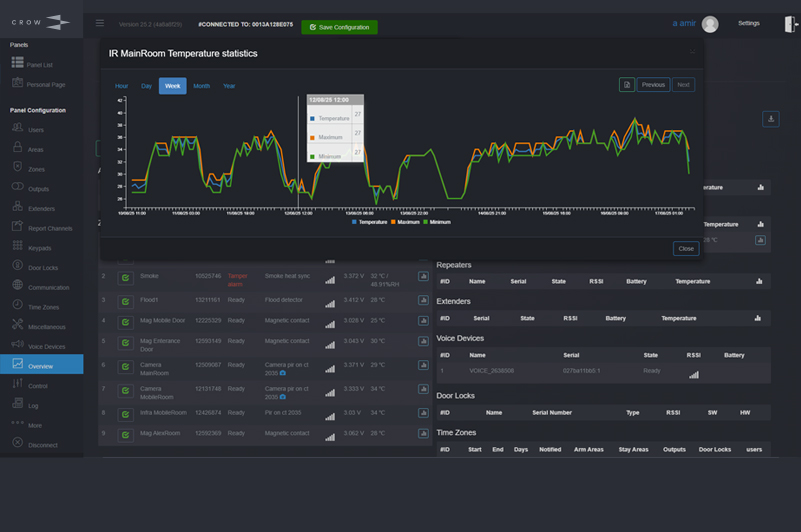This screenshot has height=532, width=801.
Task: Open temperature chart icon for Smoke row
Action: 423,277
